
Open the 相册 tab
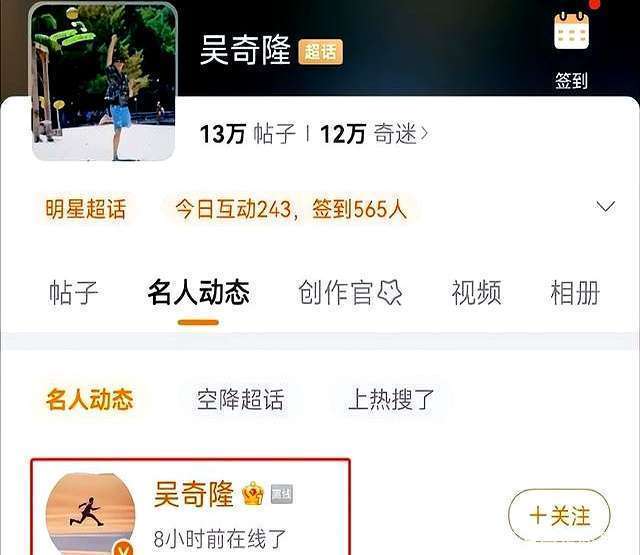tap(575, 293)
